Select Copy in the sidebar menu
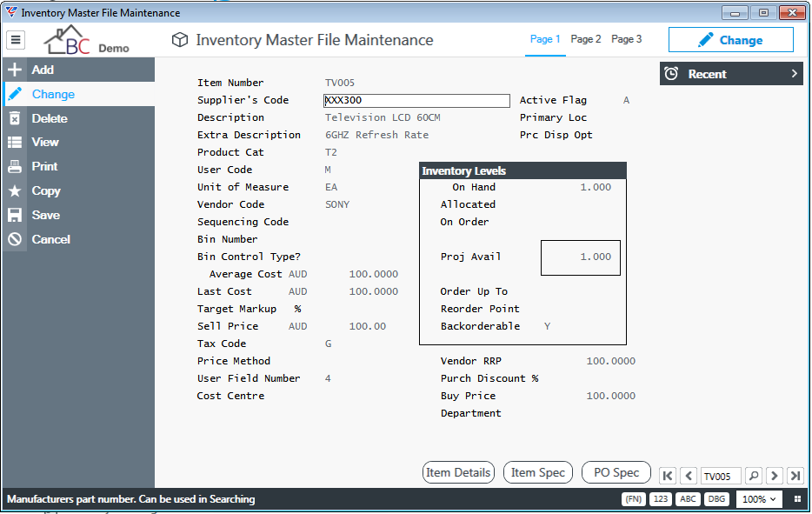This screenshot has height=514, width=812. 79,190
